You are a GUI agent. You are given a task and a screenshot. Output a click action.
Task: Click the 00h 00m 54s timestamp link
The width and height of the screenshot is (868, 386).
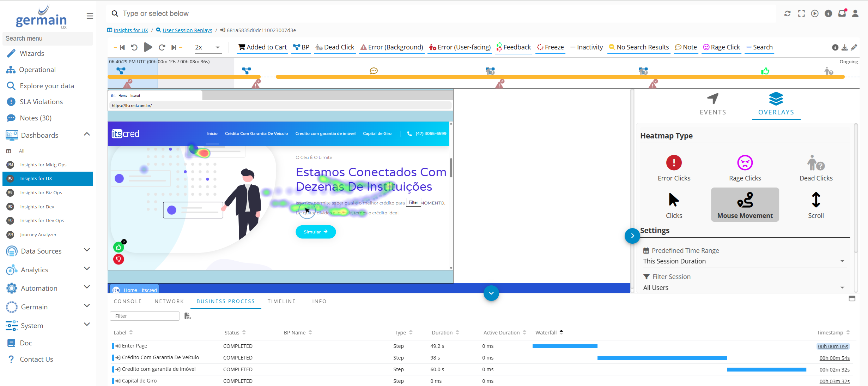[x=834, y=358]
